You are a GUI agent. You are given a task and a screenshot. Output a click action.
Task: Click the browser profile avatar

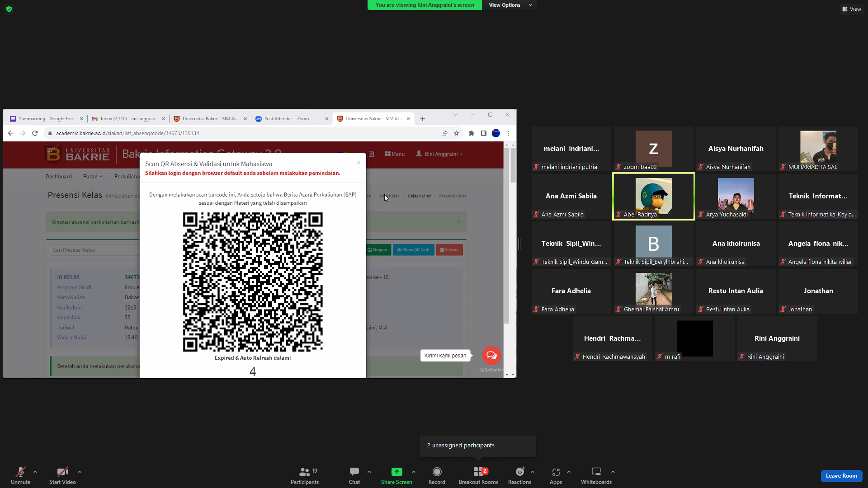tap(496, 133)
